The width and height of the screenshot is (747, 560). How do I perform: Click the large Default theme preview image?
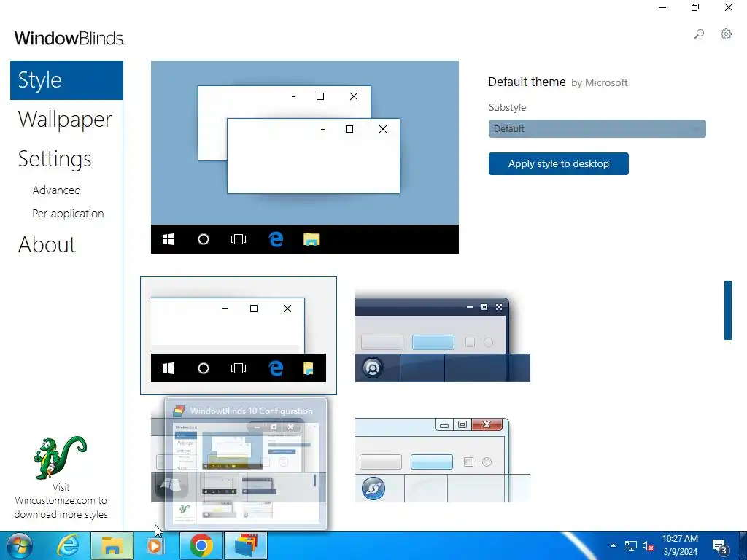305,157
